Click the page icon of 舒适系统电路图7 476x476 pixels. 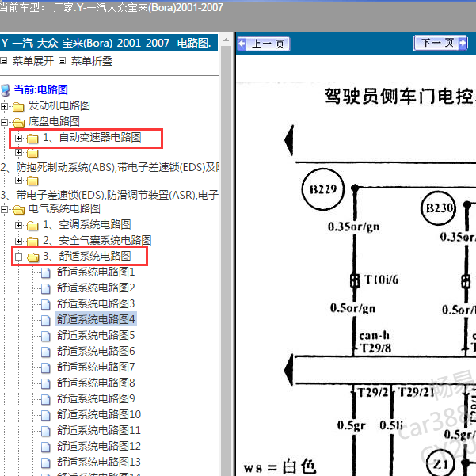click(x=46, y=367)
